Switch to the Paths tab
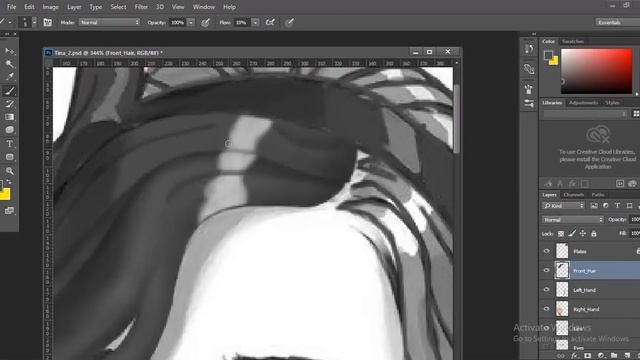The height and width of the screenshot is (360, 640). coord(598,195)
